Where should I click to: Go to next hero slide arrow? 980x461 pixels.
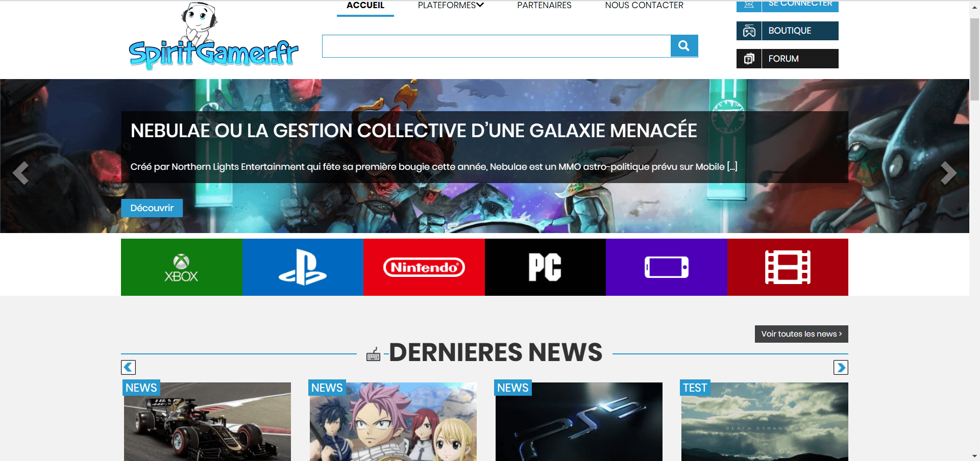tap(948, 173)
